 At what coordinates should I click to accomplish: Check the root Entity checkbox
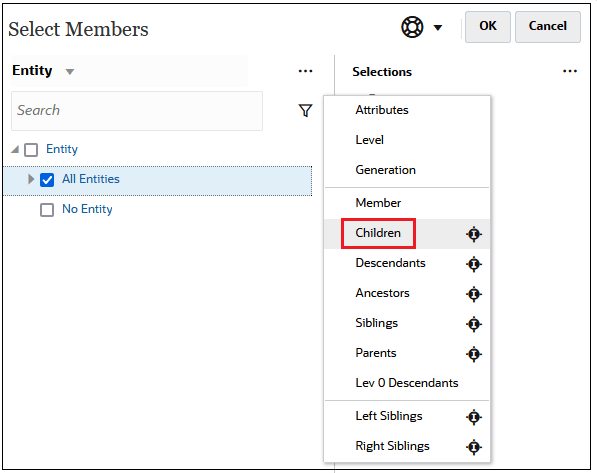pyautogui.click(x=31, y=150)
